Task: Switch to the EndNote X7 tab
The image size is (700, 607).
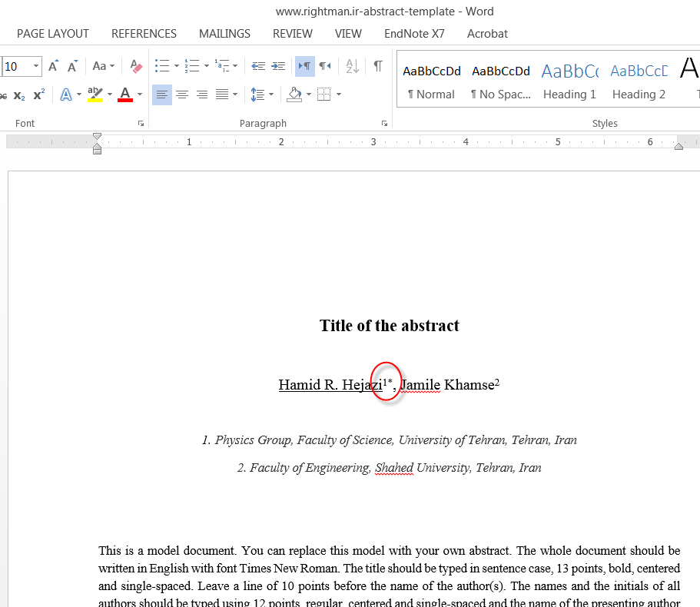Action: (x=414, y=34)
